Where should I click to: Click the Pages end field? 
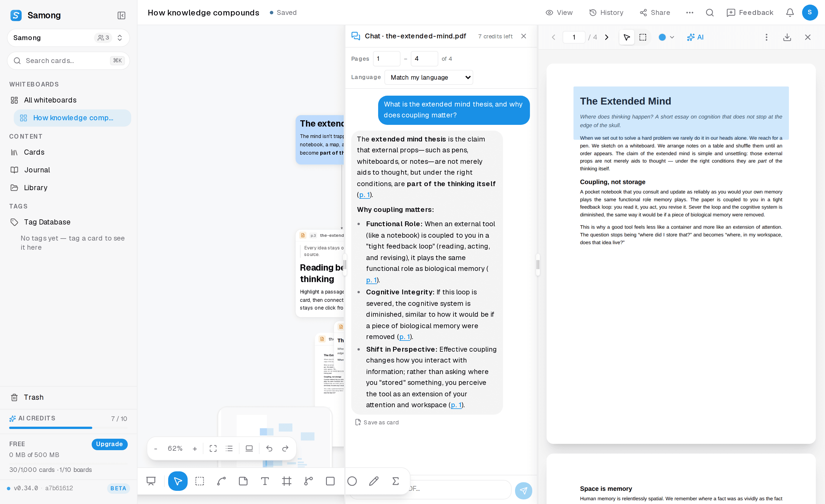(x=424, y=59)
